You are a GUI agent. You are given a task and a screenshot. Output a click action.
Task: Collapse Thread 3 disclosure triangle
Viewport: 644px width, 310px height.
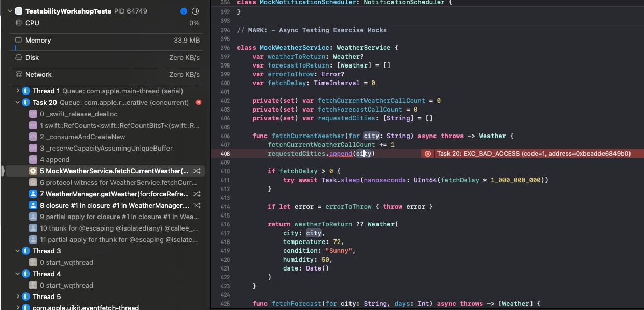click(18, 251)
